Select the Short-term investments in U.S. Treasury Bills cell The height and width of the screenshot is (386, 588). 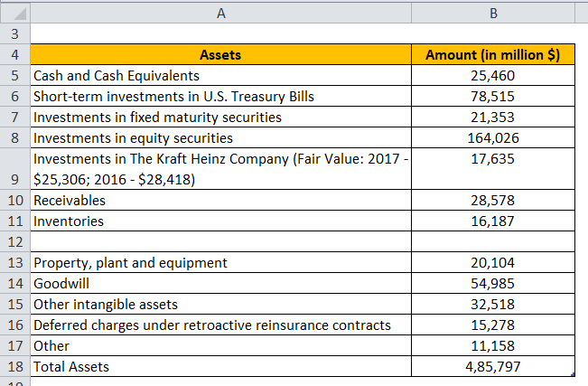pyautogui.click(x=221, y=96)
